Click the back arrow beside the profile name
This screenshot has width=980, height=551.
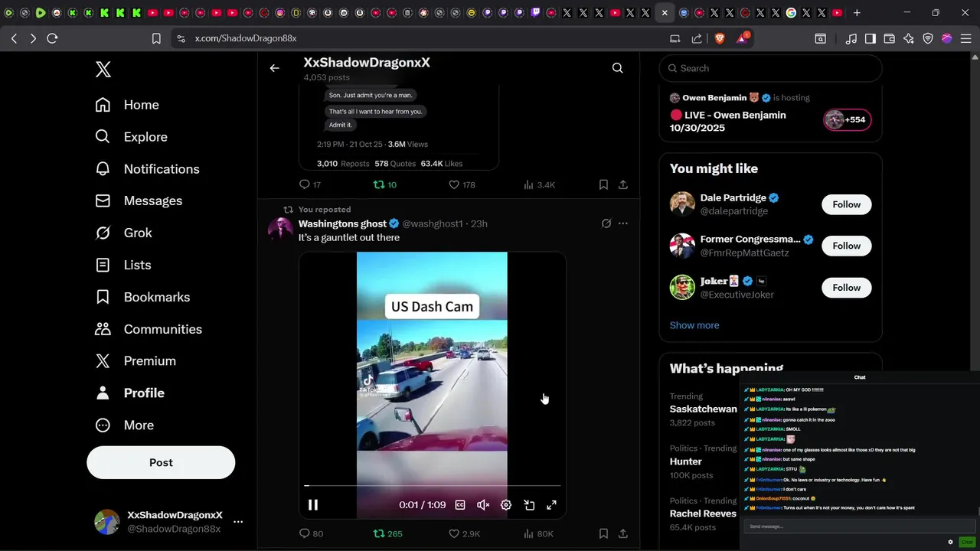275,68
